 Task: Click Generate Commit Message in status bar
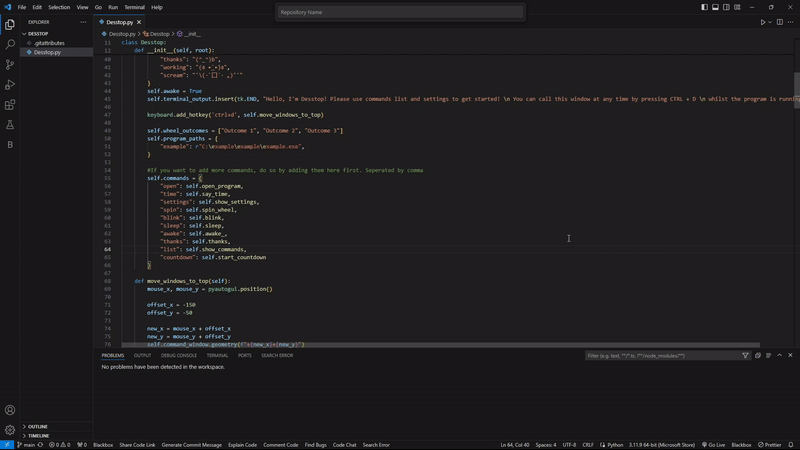(192, 445)
